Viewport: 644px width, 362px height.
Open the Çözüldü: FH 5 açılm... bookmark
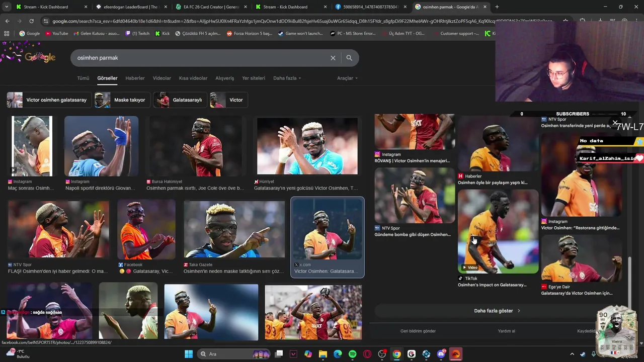(x=198, y=34)
